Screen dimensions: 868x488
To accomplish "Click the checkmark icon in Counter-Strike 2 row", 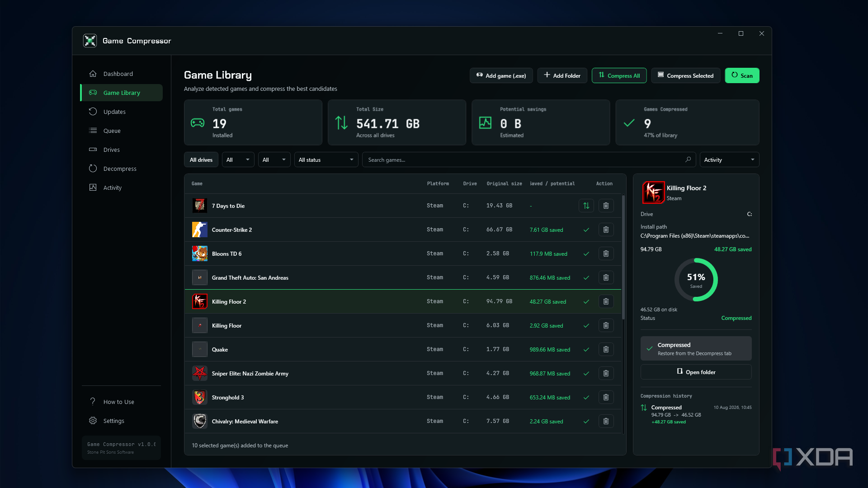I will click(586, 230).
